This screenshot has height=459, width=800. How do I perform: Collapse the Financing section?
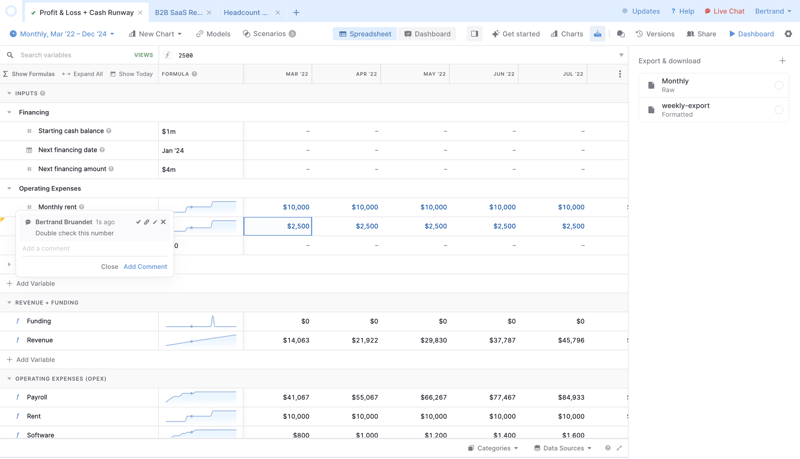pyautogui.click(x=10, y=112)
